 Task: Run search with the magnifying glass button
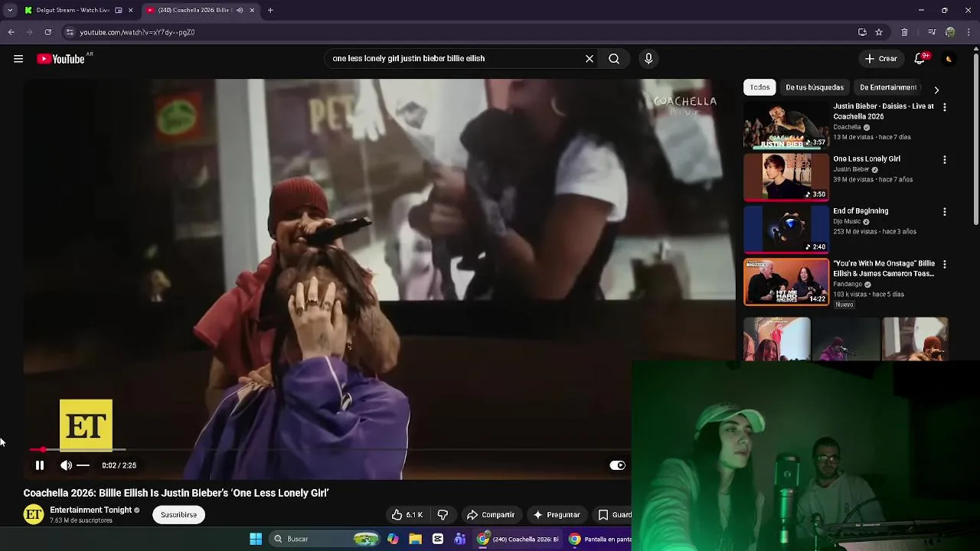[x=614, y=58]
